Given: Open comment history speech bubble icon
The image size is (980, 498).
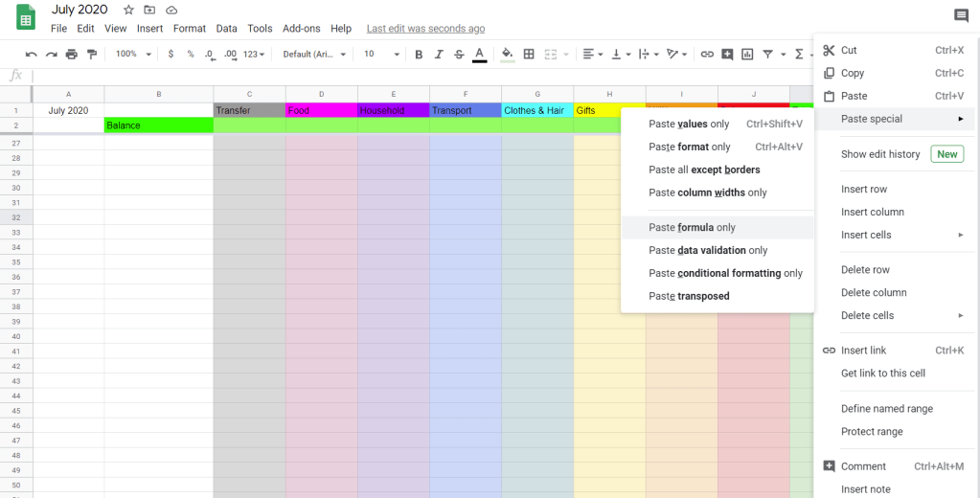Looking at the screenshot, I should [961, 15].
